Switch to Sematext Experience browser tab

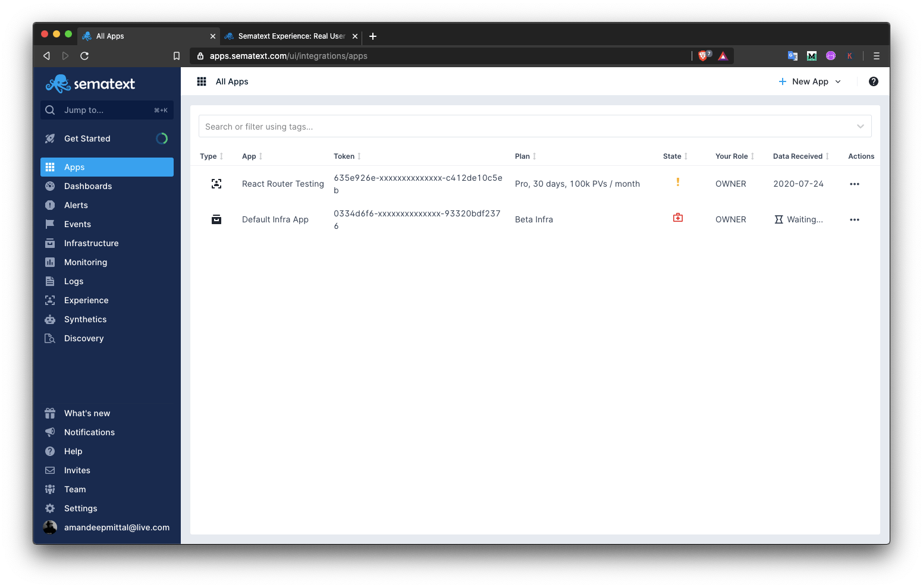pos(290,36)
